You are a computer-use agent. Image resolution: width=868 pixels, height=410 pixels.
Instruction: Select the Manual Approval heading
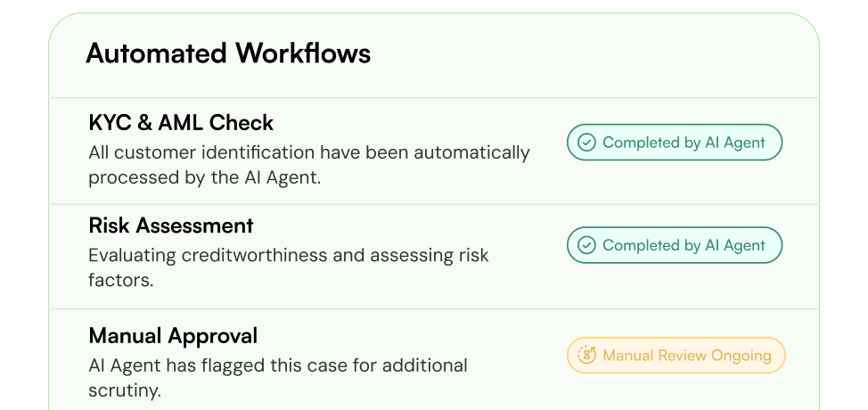(173, 335)
